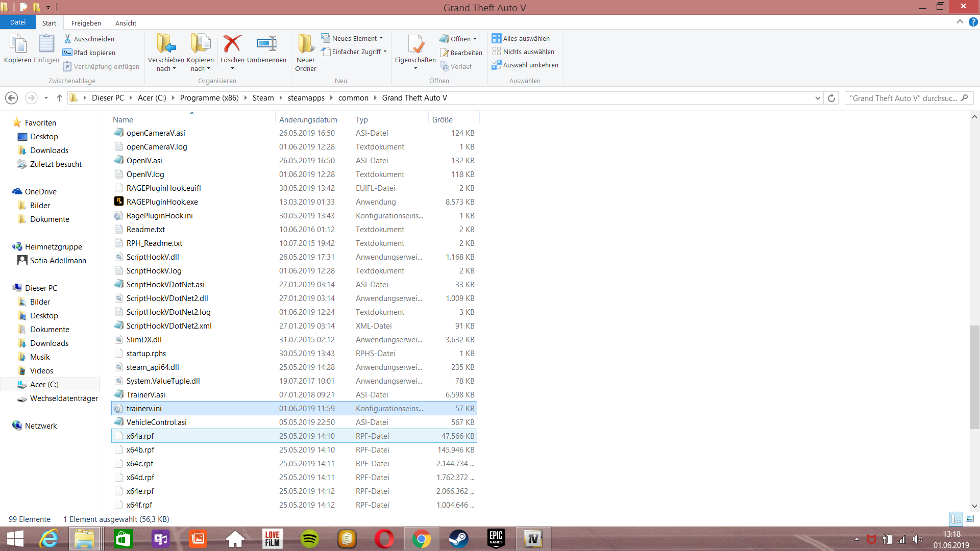Switch to large icons view toggle
The height and width of the screenshot is (551, 980).
pos(970,519)
